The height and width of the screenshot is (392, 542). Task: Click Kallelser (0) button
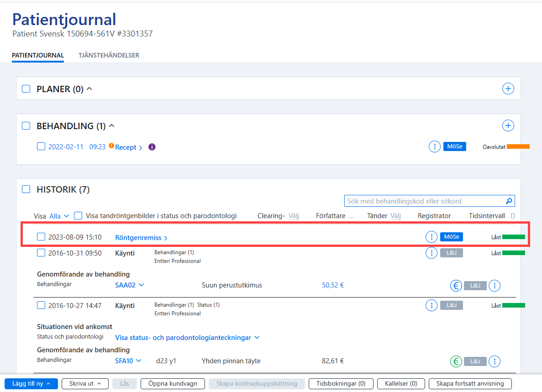click(x=401, y=384)
